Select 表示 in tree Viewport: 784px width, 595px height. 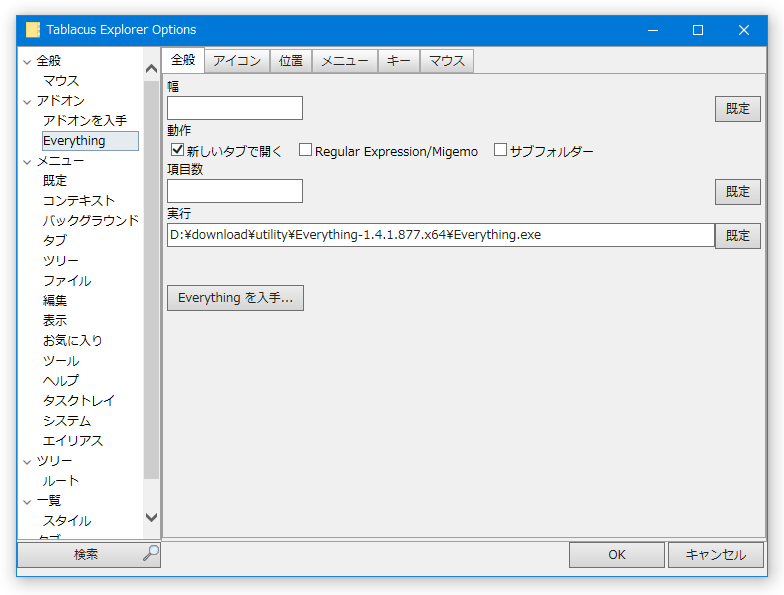[x=54, y=321]
